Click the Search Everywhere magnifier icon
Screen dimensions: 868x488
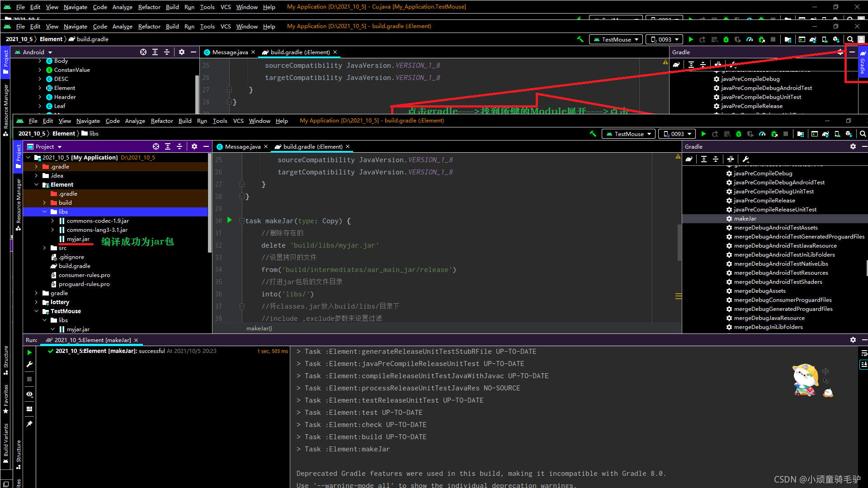tap(863, 134)
